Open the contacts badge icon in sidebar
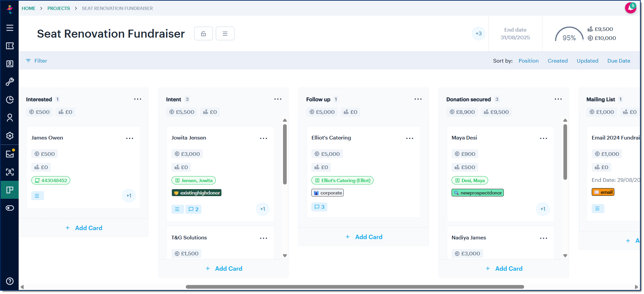This screenshot has width=644, height=294. click(10, 64)
